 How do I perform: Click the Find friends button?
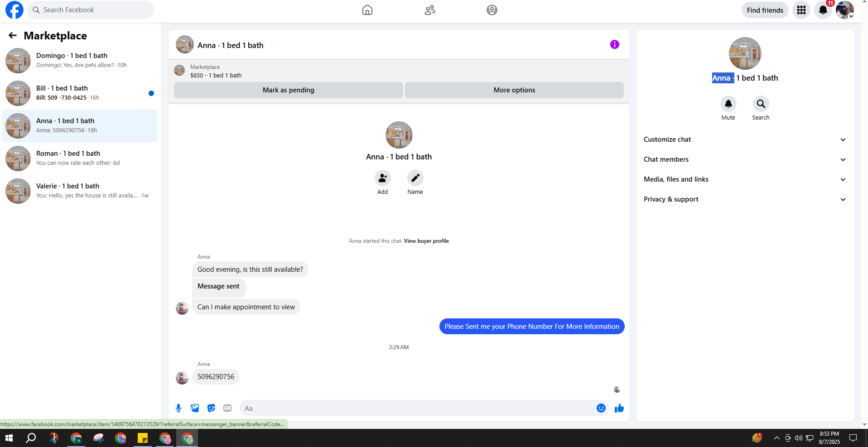click(765, 10)
